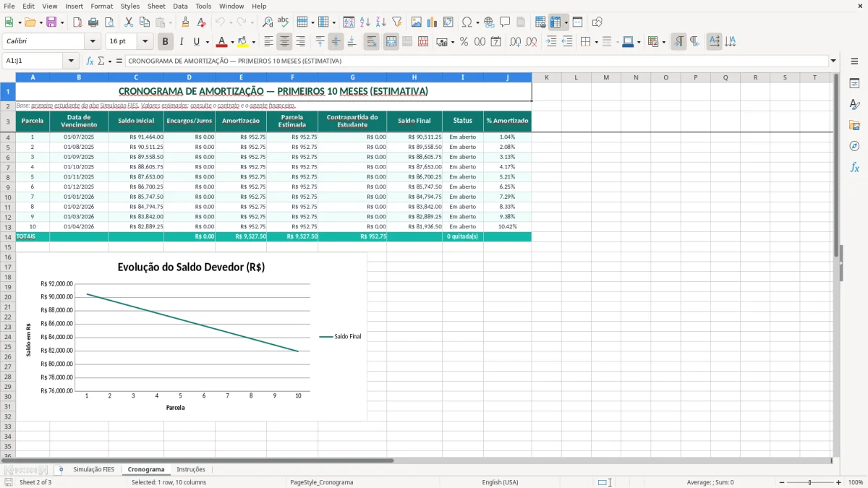Open the font size dropdown
The image size is (868, 488).
[145, 42]
